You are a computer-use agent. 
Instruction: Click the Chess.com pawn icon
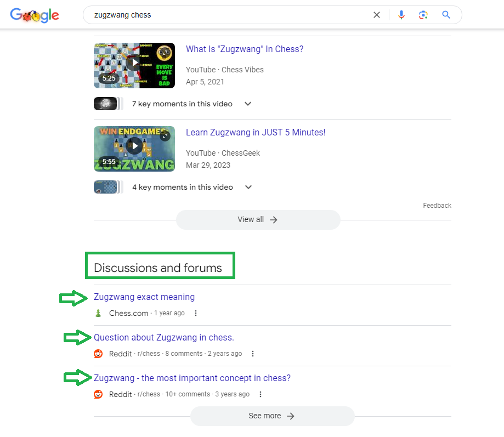tap(98, 313)
